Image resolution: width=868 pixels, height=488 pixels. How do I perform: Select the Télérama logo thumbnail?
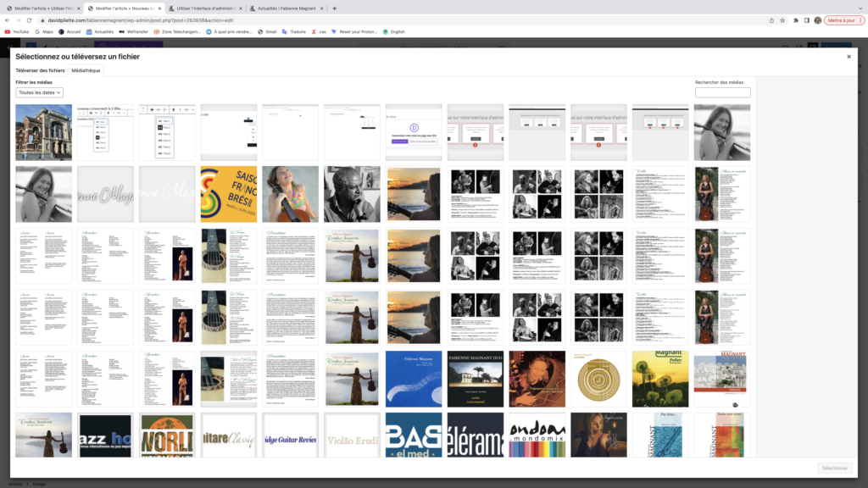tap(474, 435)
